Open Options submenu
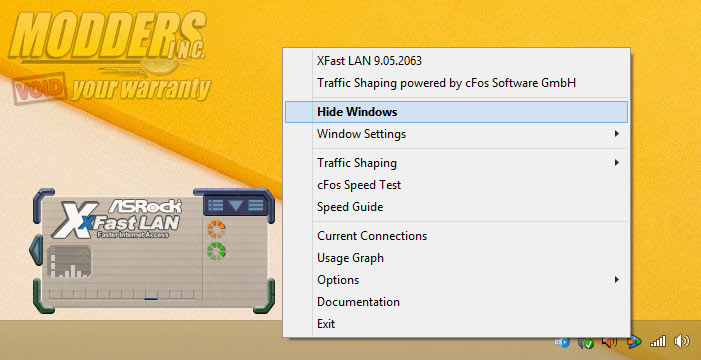 [x=456, y=280]
